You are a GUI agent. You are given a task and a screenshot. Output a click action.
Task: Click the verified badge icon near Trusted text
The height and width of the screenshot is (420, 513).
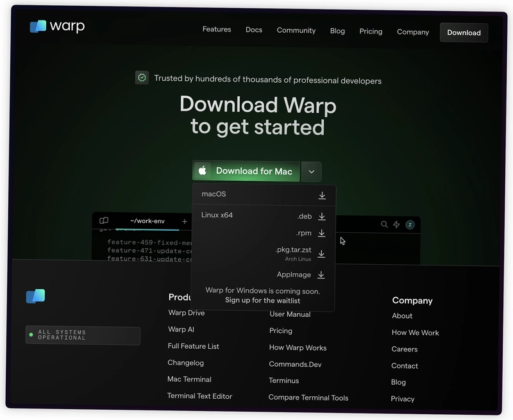coord(142,78)
